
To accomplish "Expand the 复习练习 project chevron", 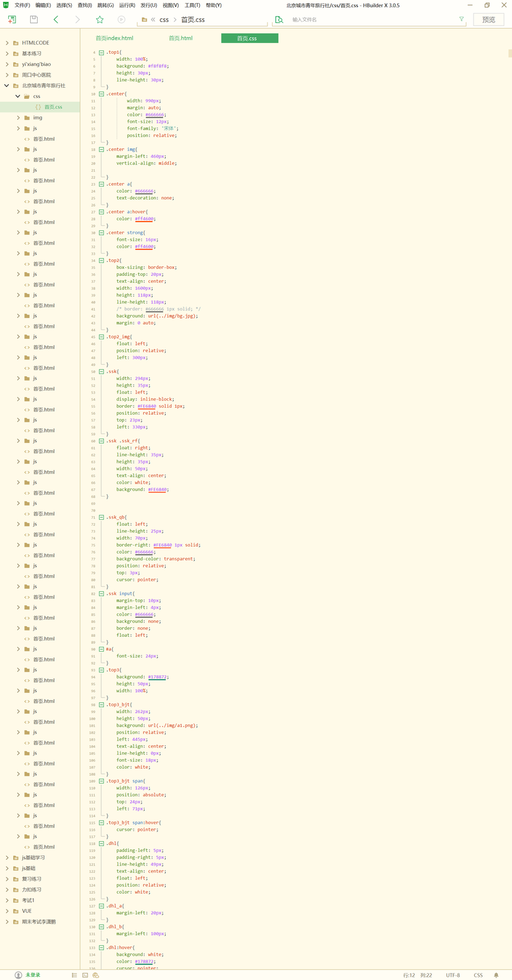I will click(x=7, y=879).
